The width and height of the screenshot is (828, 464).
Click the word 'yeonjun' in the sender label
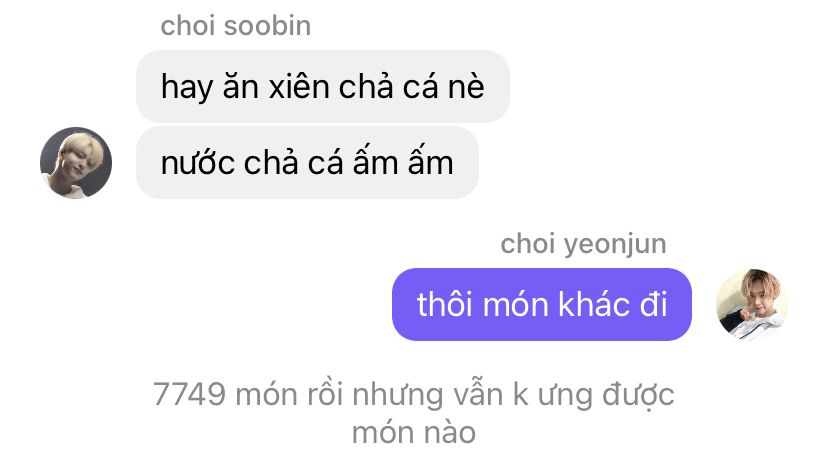[615, 246]
